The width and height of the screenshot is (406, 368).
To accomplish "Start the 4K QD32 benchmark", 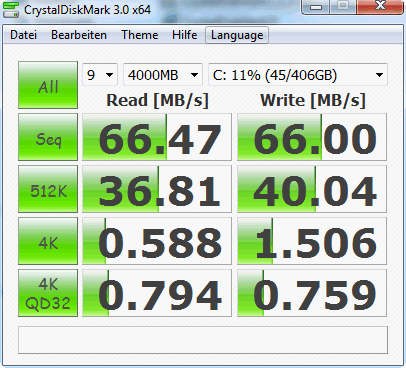I will coord(48,293).
